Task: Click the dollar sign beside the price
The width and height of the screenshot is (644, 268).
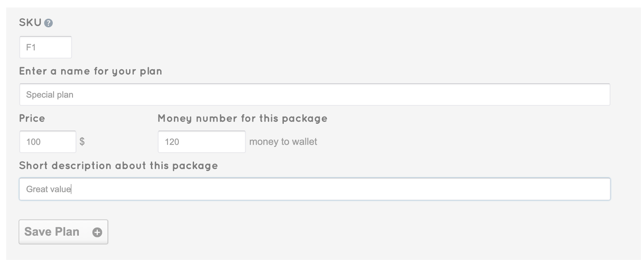Action: pos(82,141)
